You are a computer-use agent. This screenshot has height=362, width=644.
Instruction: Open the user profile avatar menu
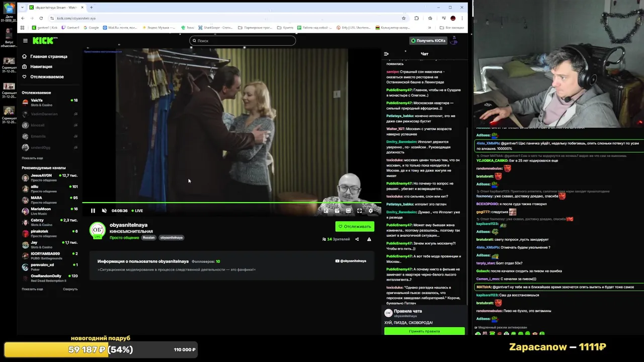[x=454, y=41]
